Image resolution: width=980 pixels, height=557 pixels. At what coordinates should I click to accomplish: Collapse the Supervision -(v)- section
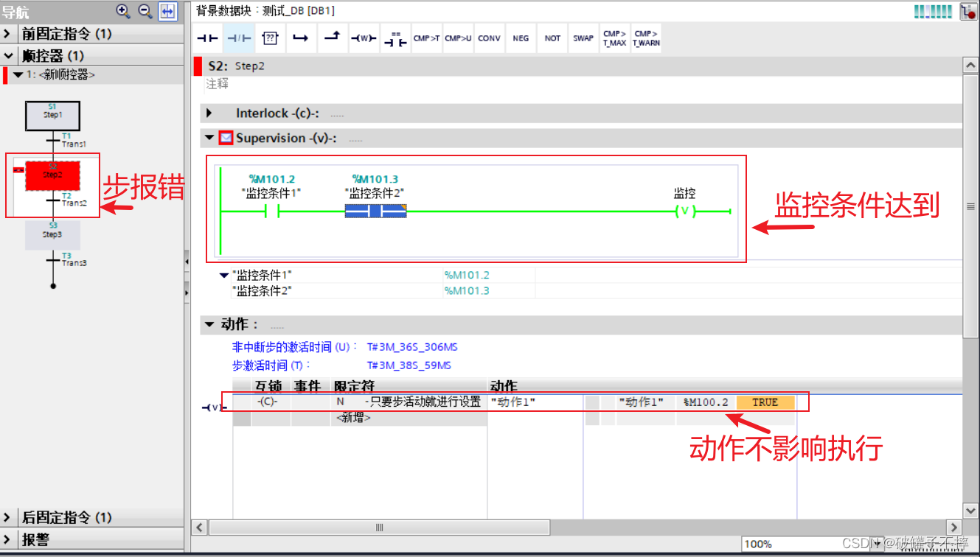[x=210, y=138]
